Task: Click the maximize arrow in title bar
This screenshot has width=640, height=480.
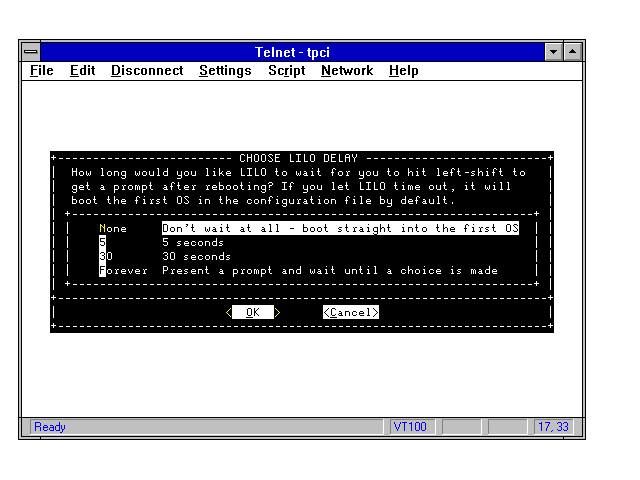Action: click(572, 51)
